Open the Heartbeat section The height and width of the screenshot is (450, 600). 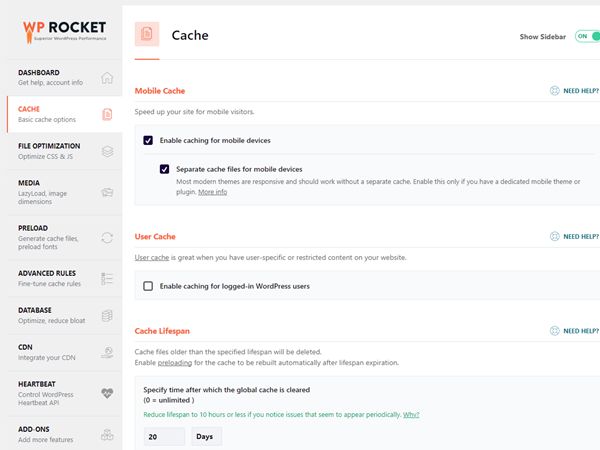(x=64, y=393)
